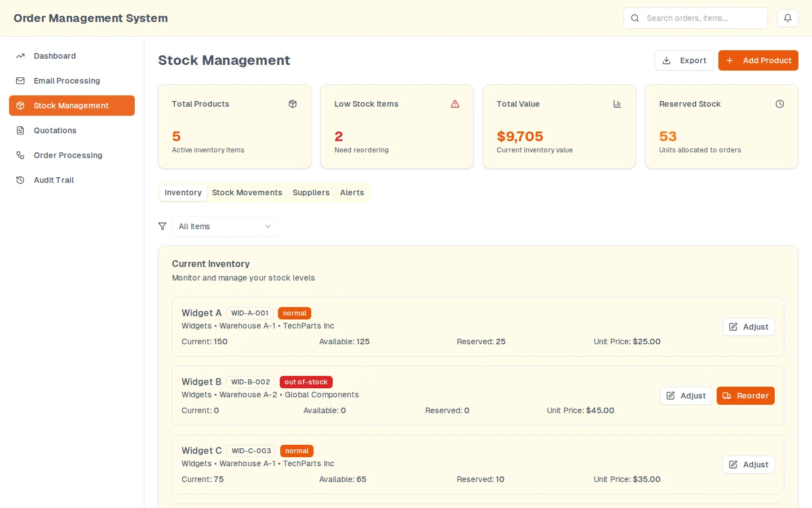
Task: Open the All Items filter dropdown
Action: click(225, 226)
